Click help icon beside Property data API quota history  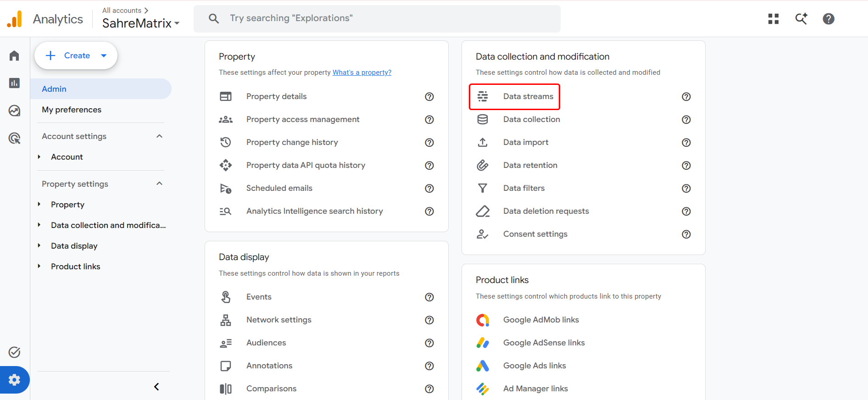(x=429, y=165)
